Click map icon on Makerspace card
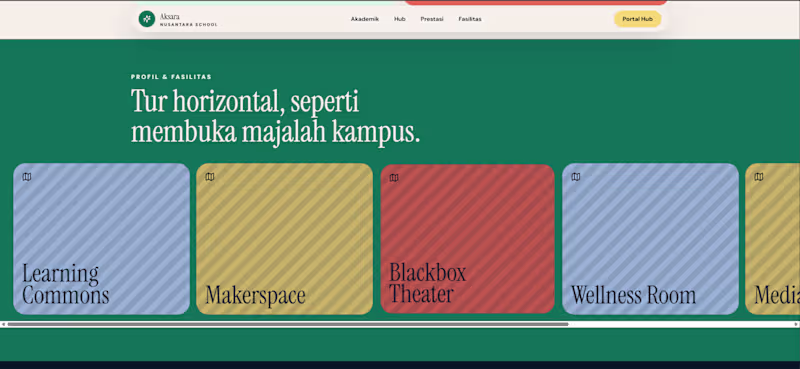800x369 pixels. pos(210,177)
